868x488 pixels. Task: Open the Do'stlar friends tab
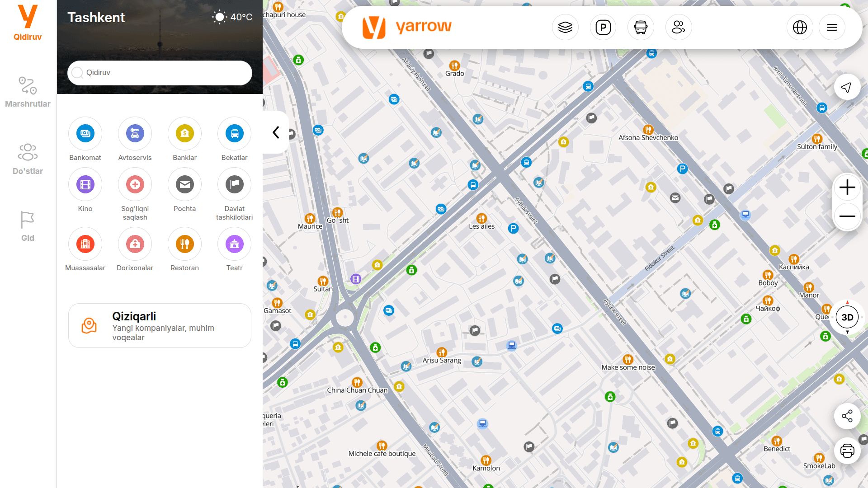tap(28, 159)
